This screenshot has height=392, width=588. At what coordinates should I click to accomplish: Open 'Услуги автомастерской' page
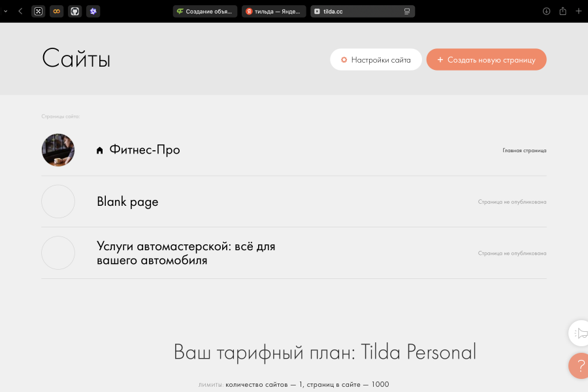[186, 253]
